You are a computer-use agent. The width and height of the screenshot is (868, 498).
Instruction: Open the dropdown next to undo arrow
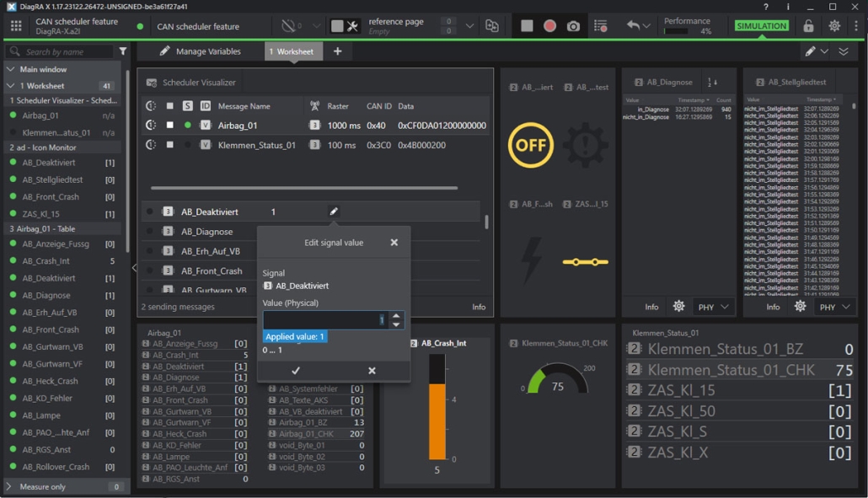[646, 26]
